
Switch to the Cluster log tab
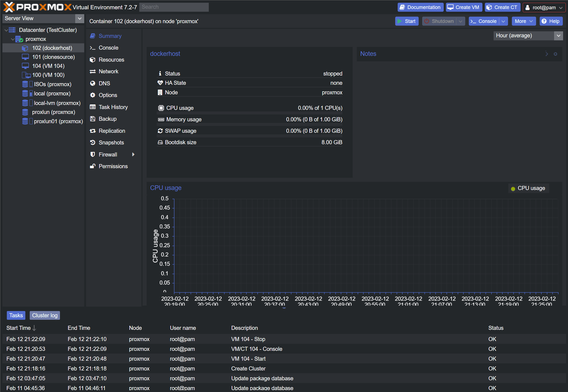(x=45, y=315)
